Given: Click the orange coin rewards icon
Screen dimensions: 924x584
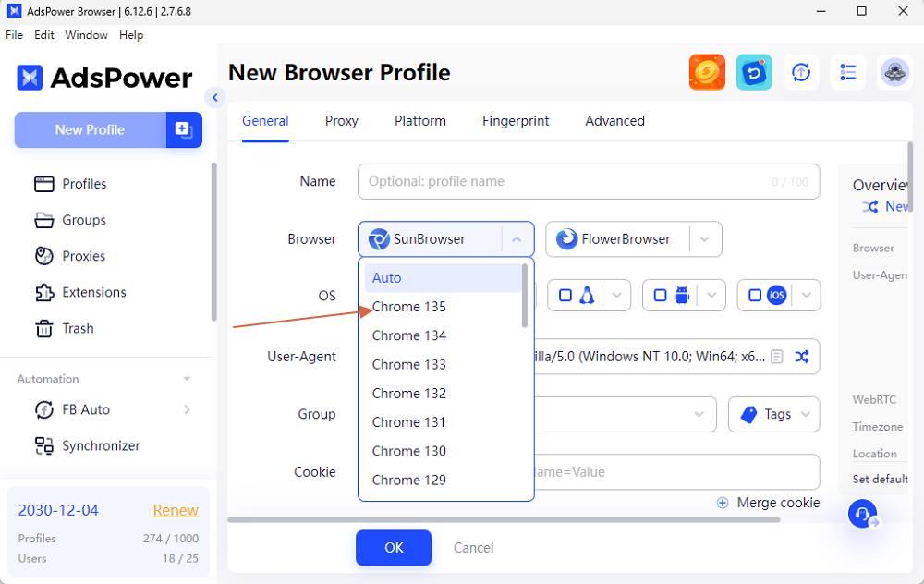Looking at the screenshot, I should click(707, 72).
